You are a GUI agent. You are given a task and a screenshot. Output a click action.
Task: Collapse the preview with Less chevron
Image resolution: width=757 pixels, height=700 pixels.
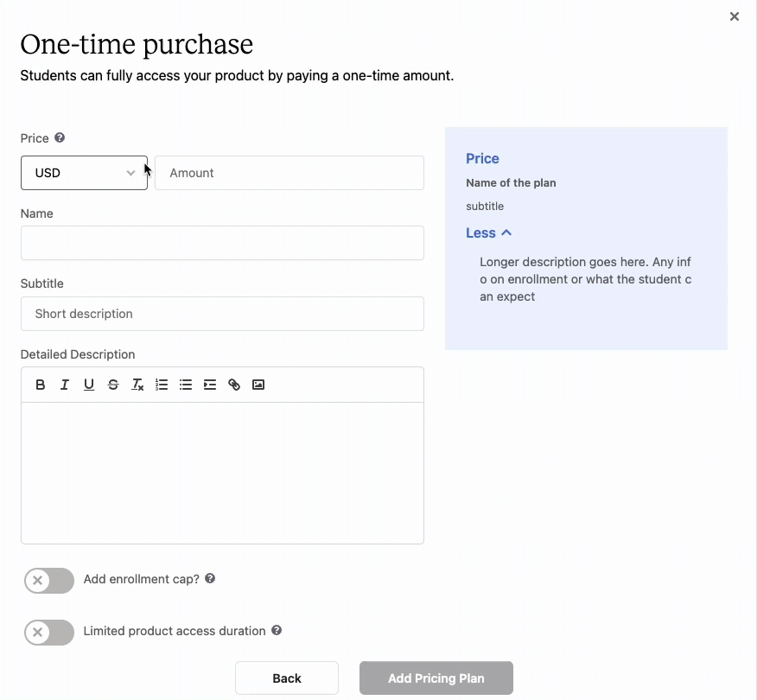pyautogui.click(x=488, y=232)
